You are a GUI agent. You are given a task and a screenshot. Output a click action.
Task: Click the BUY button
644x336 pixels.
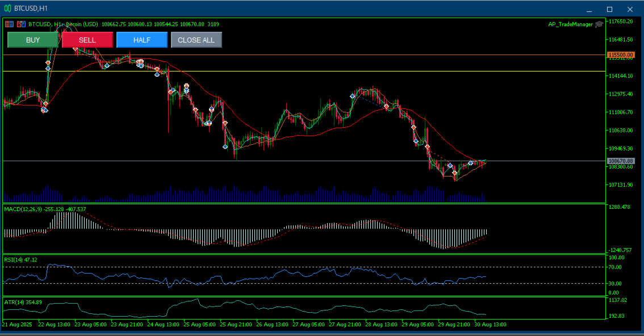pos(33,40)
